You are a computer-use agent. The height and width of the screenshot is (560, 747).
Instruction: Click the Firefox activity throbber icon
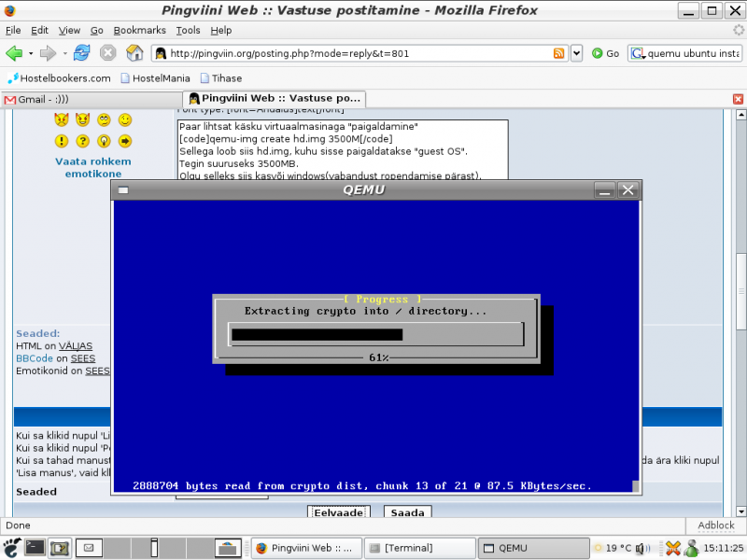738,31
